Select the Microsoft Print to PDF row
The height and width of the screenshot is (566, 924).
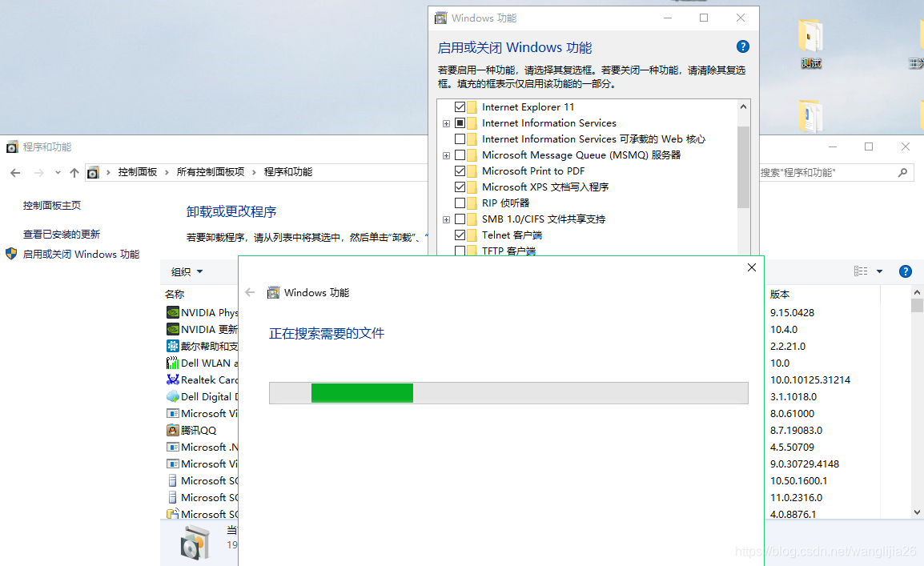click(533, 171)
